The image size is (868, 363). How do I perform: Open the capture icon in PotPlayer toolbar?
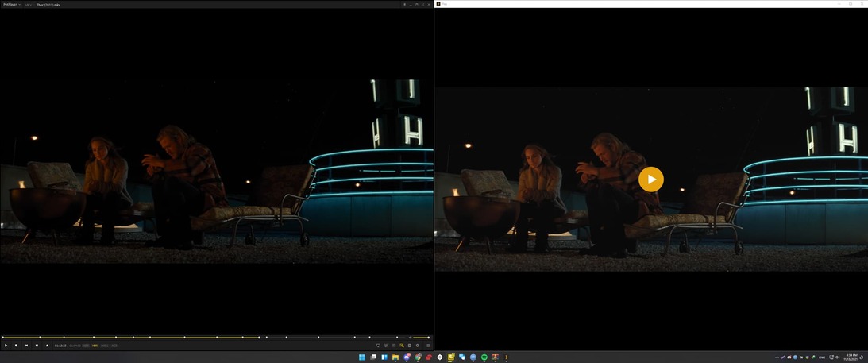[410, 346]
